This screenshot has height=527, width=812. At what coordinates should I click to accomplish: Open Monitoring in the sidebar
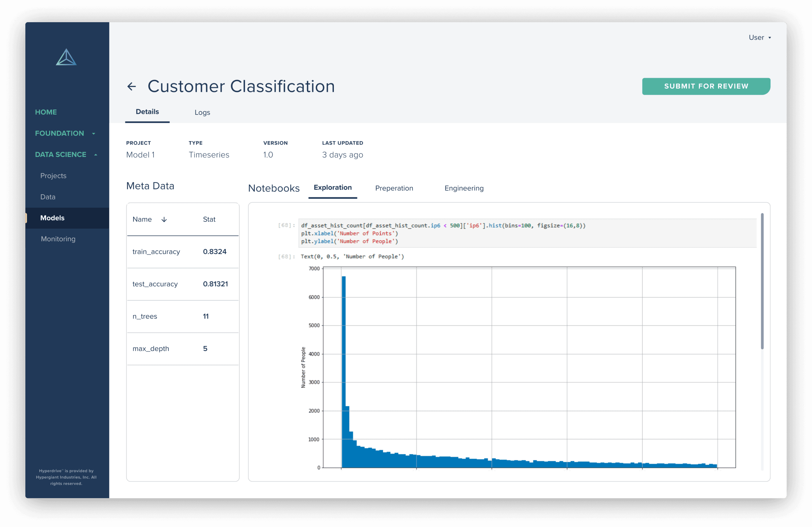pos(58,239)
